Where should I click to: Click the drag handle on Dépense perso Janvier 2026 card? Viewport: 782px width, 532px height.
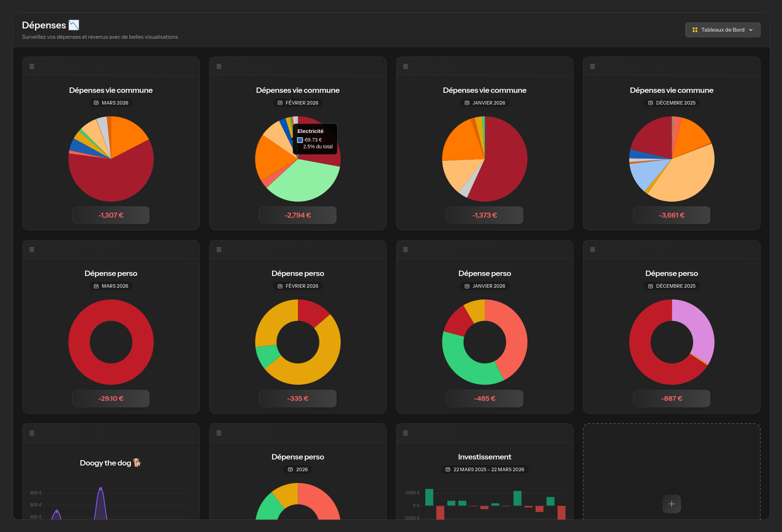click(405, 249)
